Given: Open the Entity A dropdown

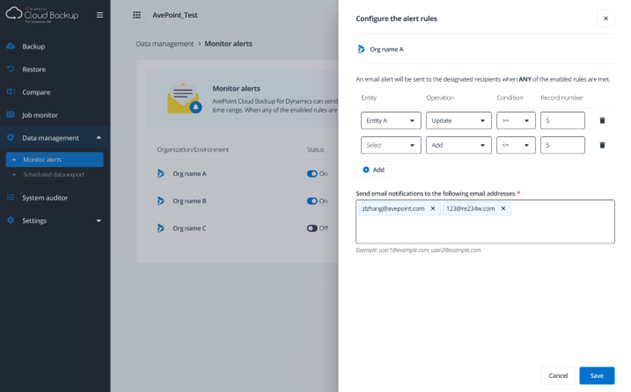Looking at the screenshot, I should pyautogui.click(x=391, y=120).
